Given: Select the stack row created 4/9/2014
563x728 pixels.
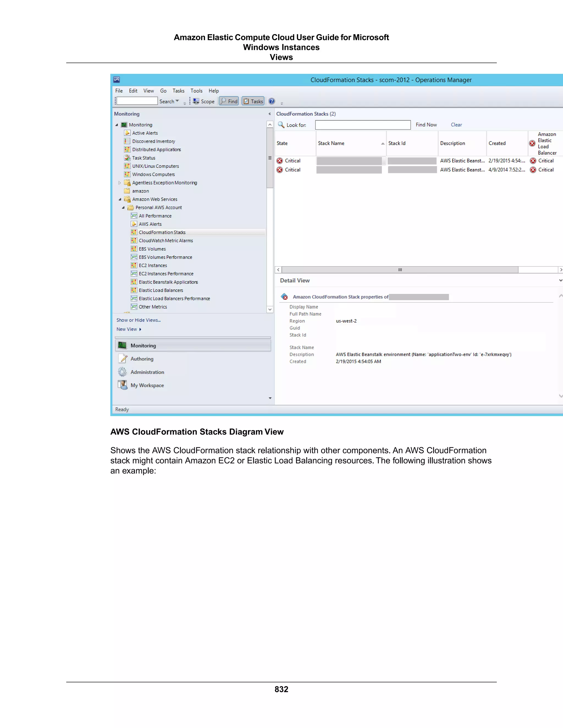Looking at the screenshot, I should [x=419, y=170].
